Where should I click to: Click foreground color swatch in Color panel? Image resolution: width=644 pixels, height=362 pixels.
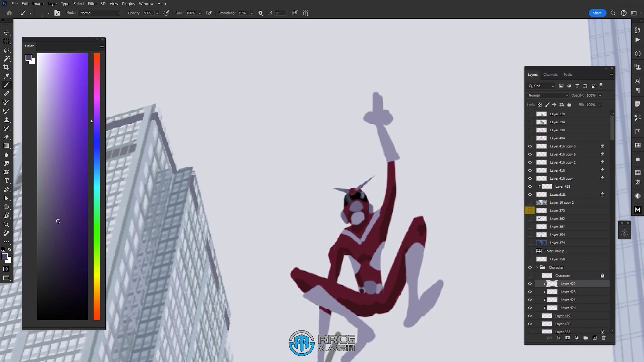click(x=29, y=58)
